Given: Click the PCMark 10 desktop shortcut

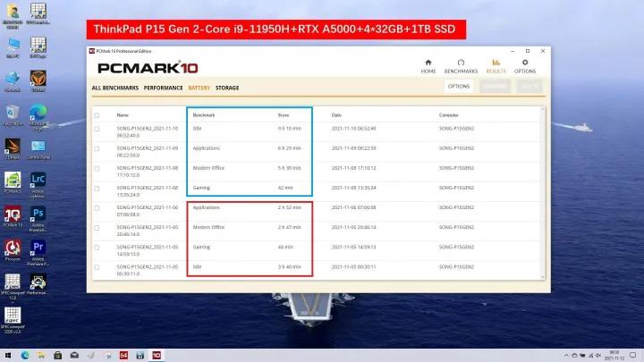Looking at the screenshot, I should (x=13, y=216).
